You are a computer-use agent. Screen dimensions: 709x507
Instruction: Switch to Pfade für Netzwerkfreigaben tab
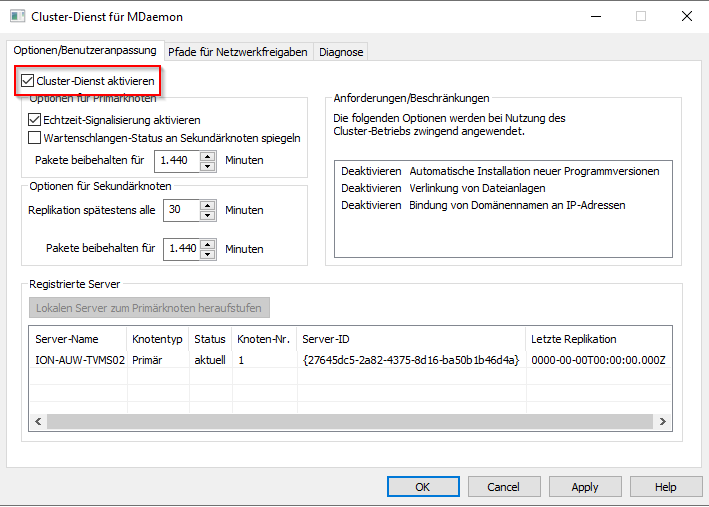[x=239, y=51]
